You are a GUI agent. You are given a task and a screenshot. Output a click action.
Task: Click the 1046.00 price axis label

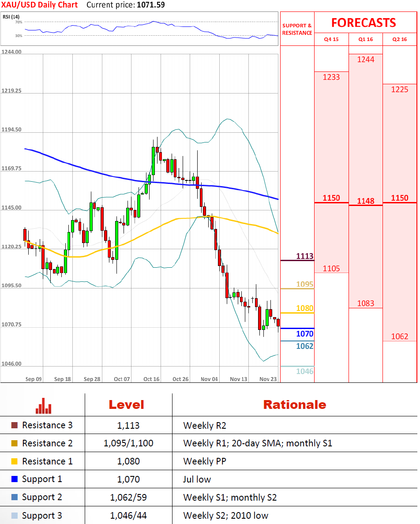point(11,363)
